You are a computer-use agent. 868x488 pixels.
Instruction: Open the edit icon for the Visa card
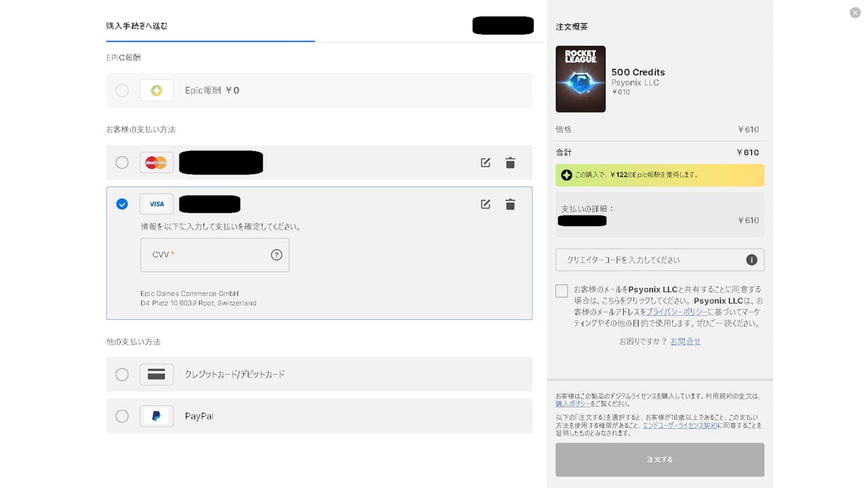[x=485, y=203]
